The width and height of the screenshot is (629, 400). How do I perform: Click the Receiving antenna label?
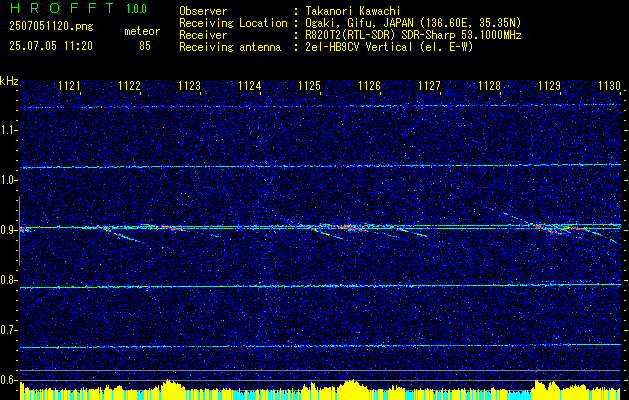coord(230,47)
